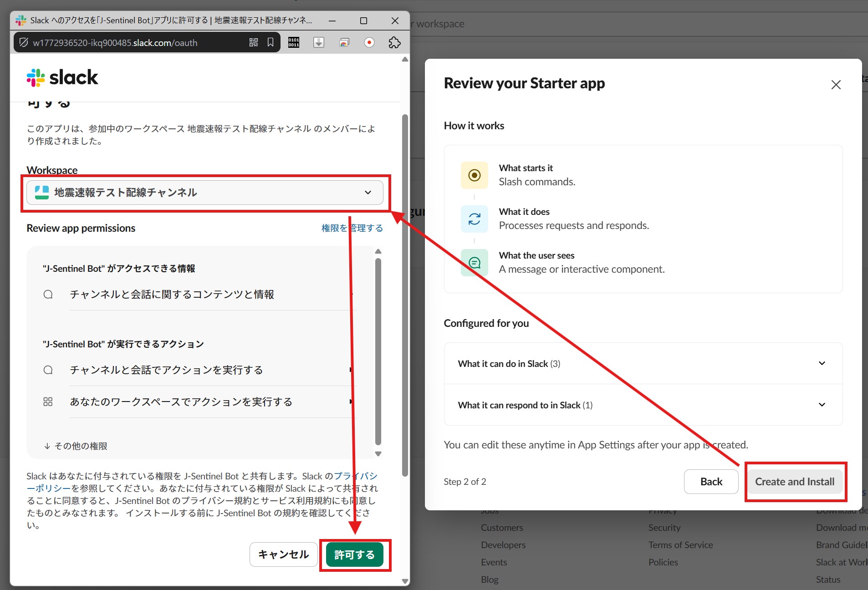Click the キャンセル cancel button
The height and width of the screenshot is (590, 868).
tap(283, 554)
